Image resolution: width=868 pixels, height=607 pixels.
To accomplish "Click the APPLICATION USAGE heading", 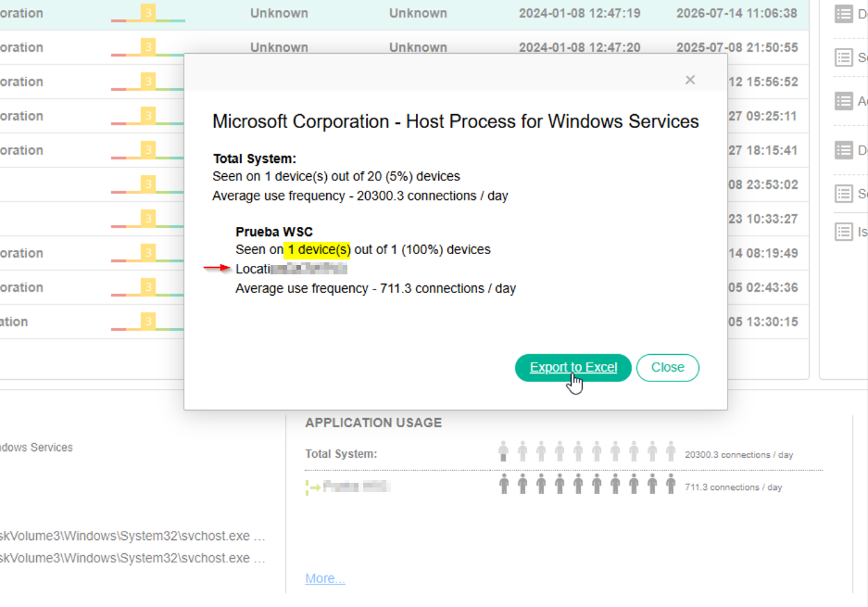I will (373, 423).
